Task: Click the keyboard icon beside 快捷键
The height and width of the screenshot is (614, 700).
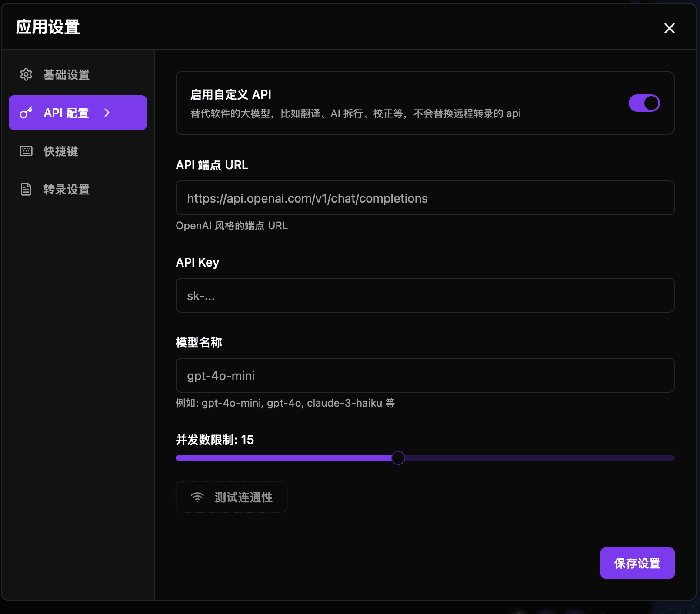Action: [26, 151]
